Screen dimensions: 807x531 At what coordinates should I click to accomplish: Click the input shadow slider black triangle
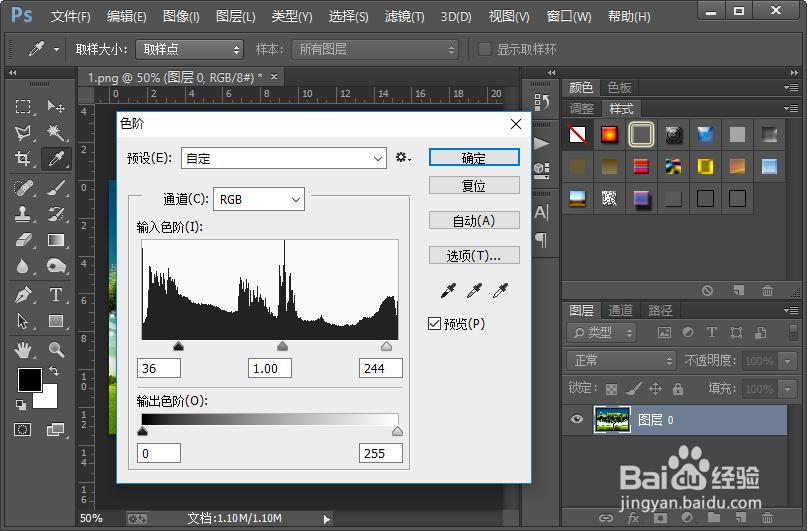tap(178, 346)
